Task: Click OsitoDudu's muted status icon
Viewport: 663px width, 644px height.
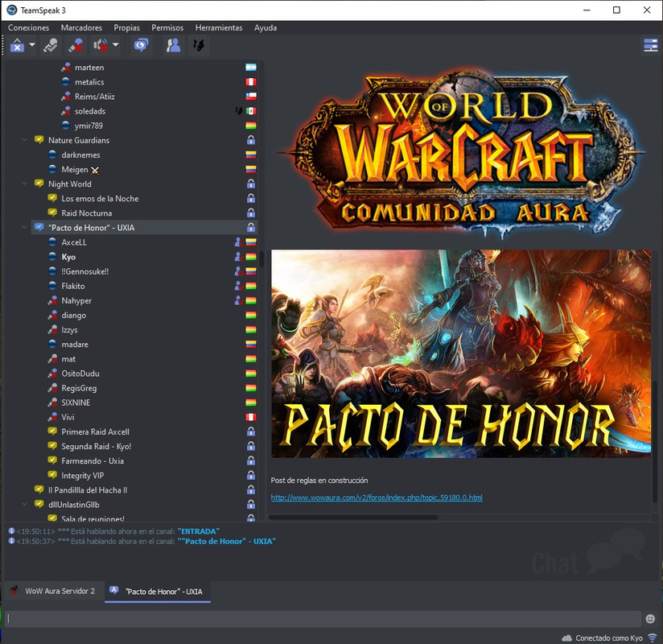Action: 52,374
